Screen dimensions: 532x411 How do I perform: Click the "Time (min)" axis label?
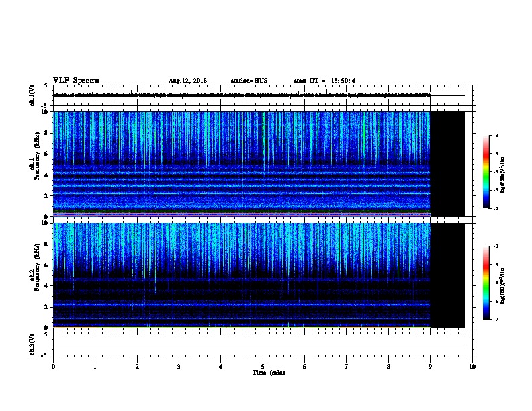click(x=269, y=373)
